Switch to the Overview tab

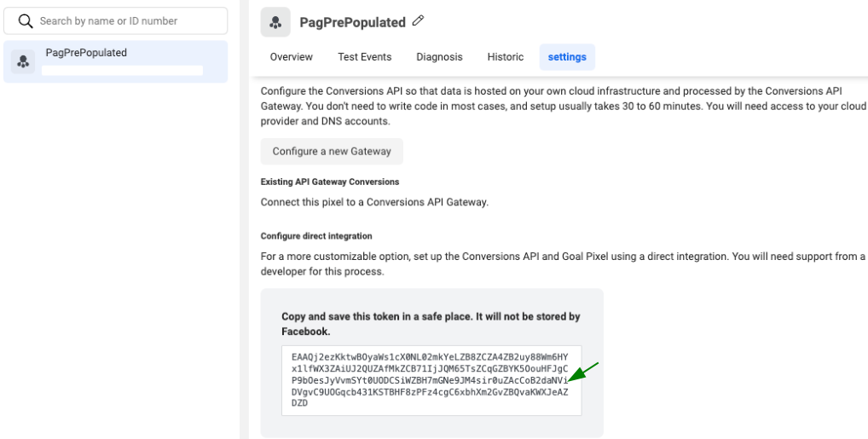(x=291, y=57)
